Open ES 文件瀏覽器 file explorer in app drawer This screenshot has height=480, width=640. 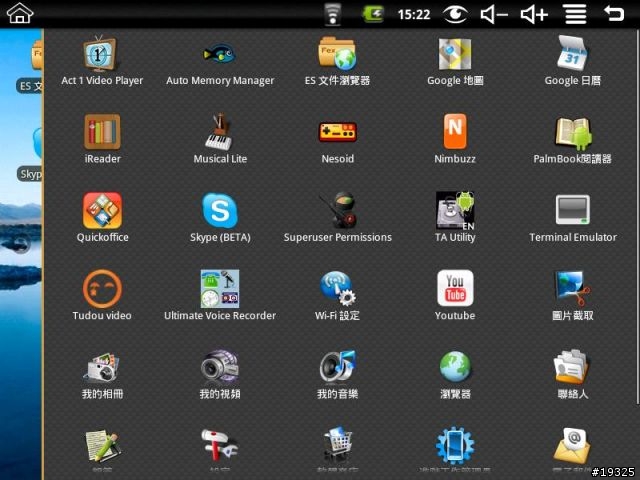pos(337,61)
